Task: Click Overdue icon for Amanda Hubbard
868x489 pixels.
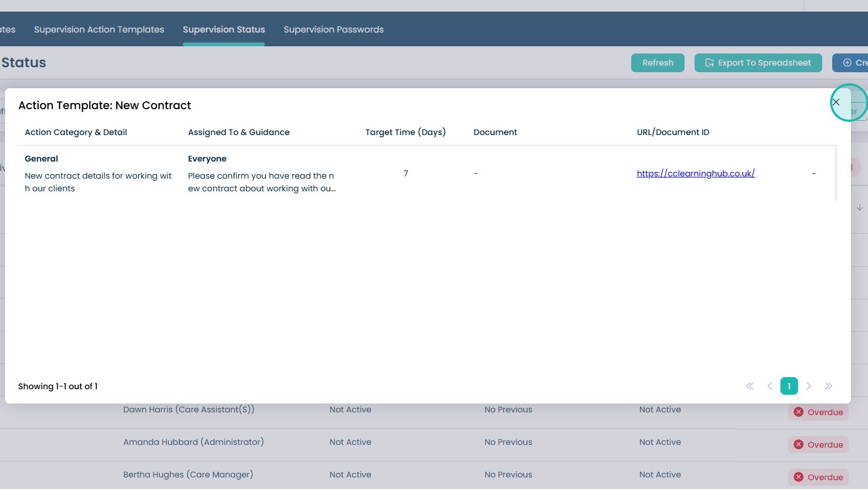Action: (799, 445)
